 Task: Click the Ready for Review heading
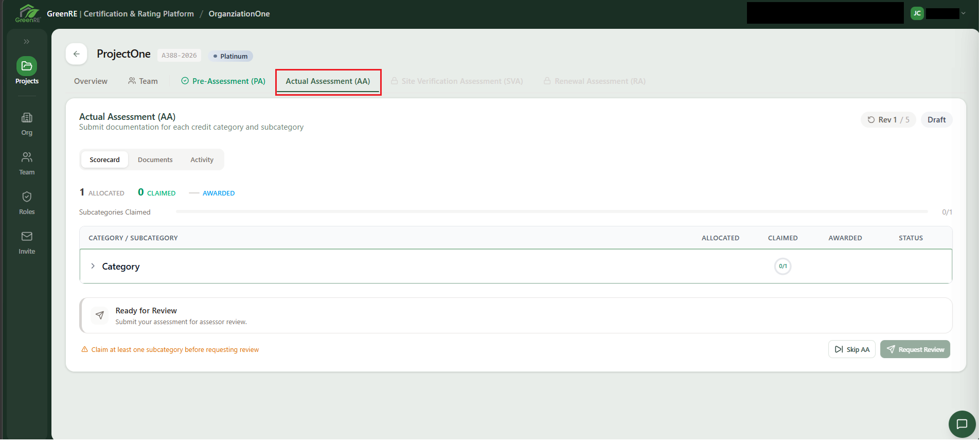[x=146, y=311]
